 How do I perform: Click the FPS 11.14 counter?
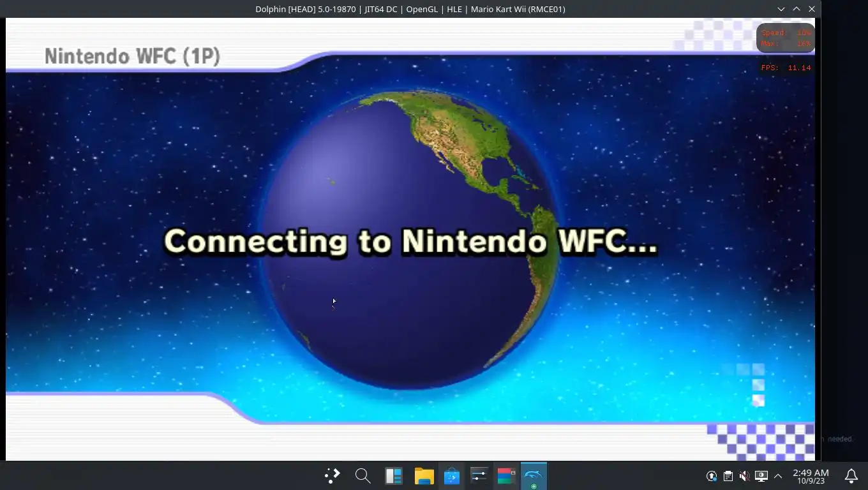point(786,68)
